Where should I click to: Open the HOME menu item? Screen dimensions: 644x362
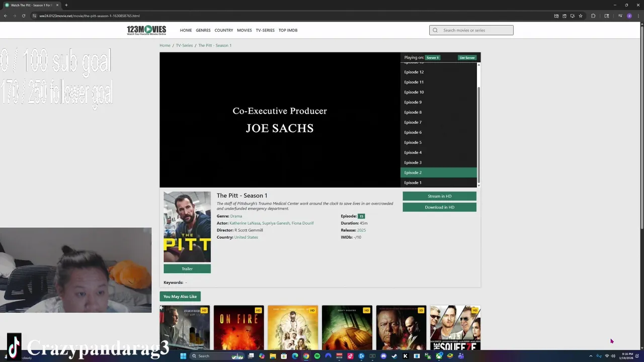186,30
